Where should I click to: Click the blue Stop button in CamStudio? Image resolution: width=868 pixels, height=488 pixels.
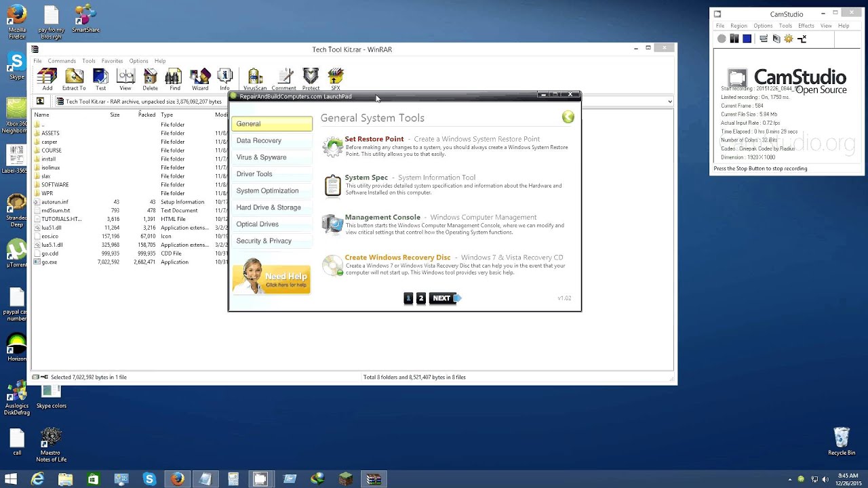click(747, 39)
